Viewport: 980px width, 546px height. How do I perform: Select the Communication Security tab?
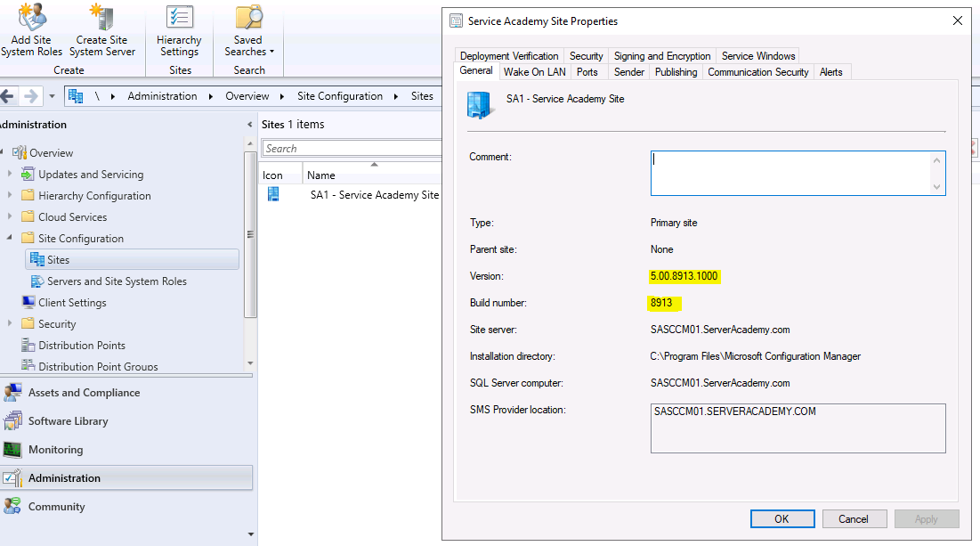(757, 72)
